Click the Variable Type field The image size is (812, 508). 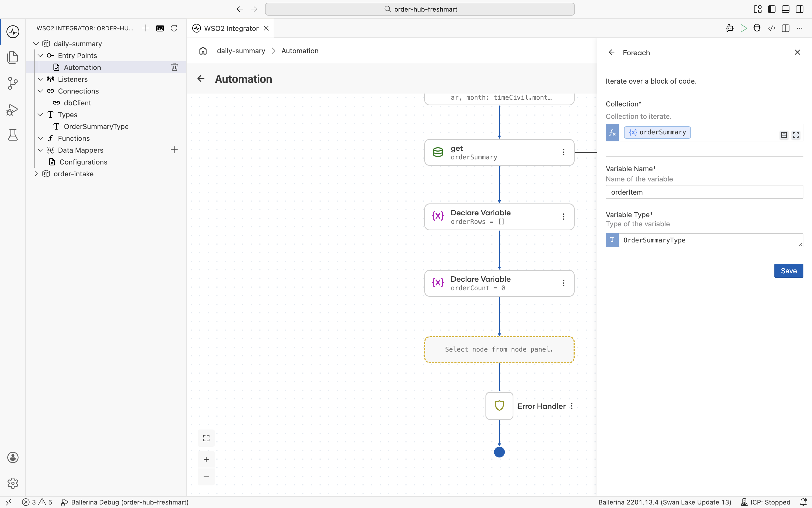pyautogui.click(x=711, y=240)
